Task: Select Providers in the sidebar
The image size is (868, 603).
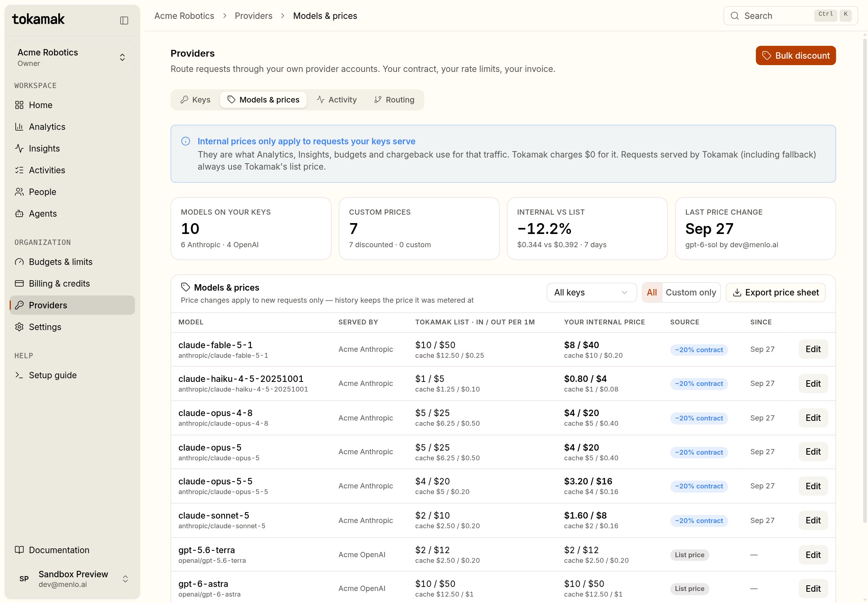Action: coord(72,305)
